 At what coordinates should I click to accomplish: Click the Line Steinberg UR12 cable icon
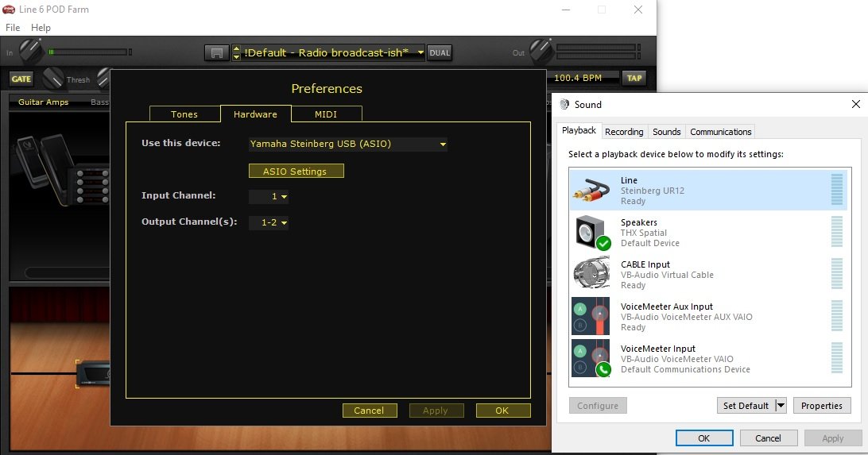point(591,191)
